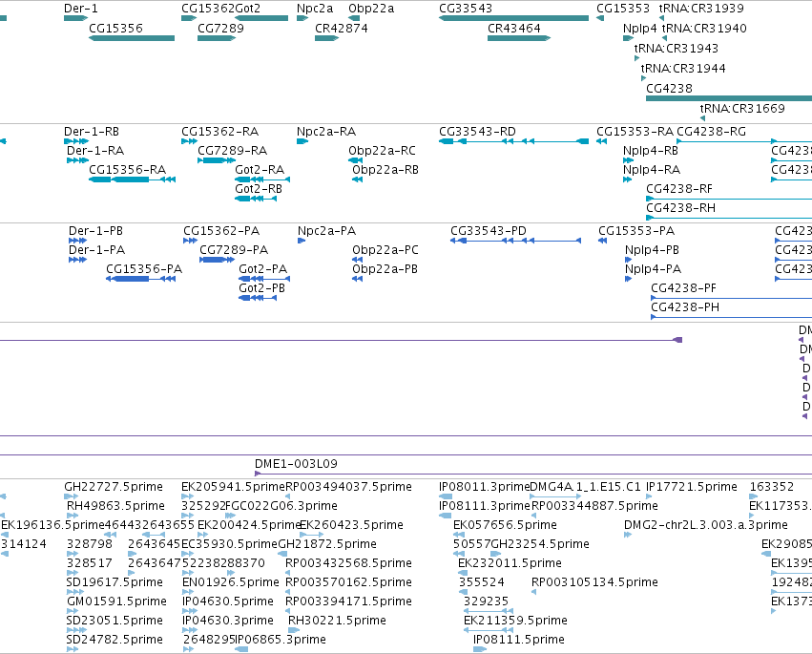
Task: Select the Obp22a gene glyph
Action: [x=354, y=18]
